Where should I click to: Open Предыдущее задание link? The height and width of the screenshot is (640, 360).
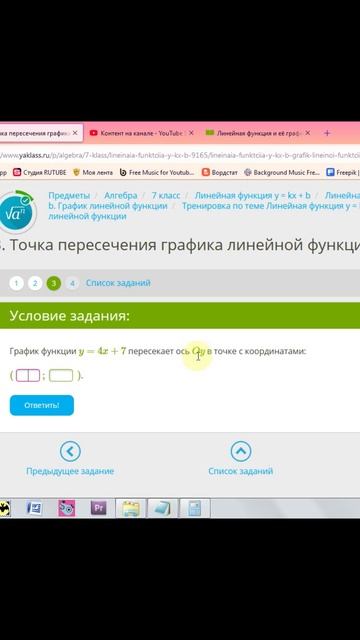click(70, 471)
